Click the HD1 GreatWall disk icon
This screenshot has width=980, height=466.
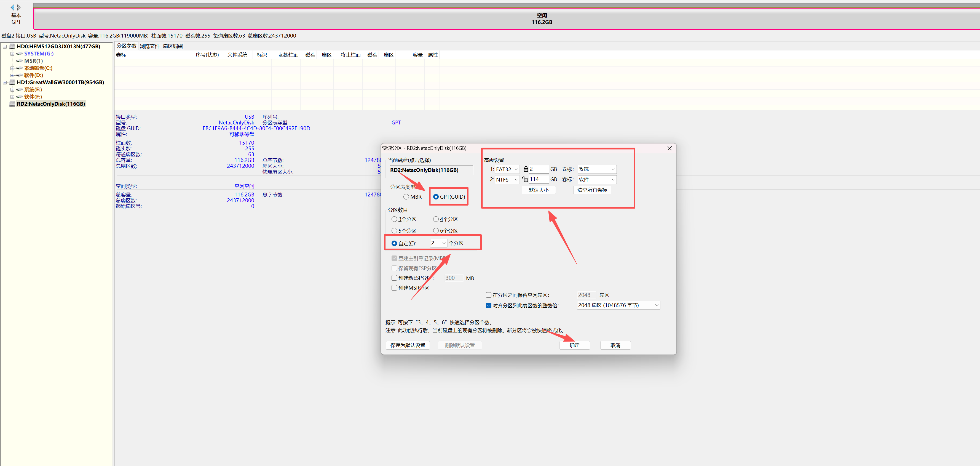coord(12,82)
